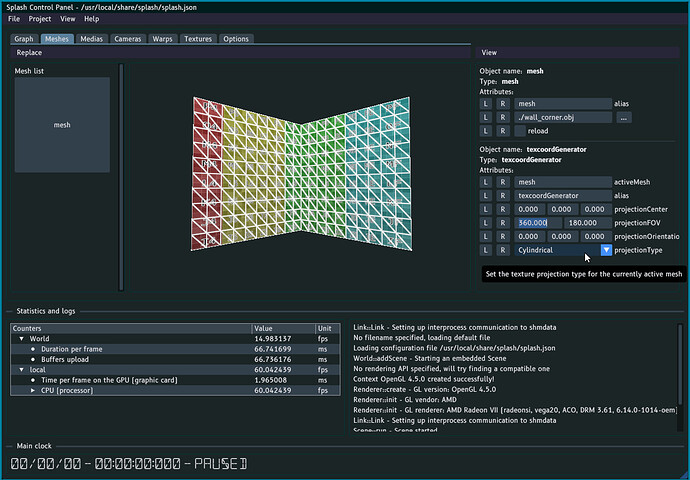Click the R button beside projectionCenter
The width and height of the screenshot is (690, 480).
point(503,209)
